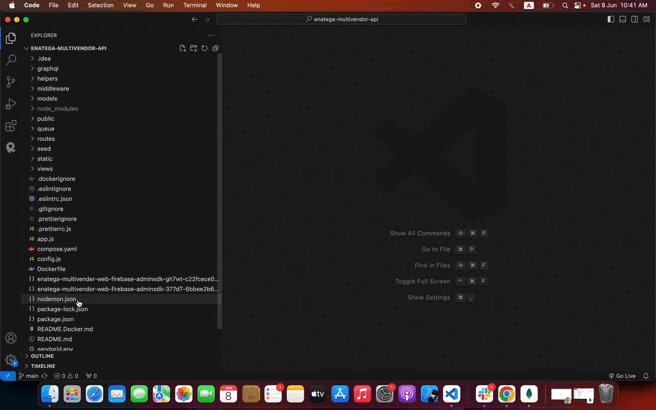
Task: Open the Run and Debug view
Action: pyautogui.click(x=11, y=104)
